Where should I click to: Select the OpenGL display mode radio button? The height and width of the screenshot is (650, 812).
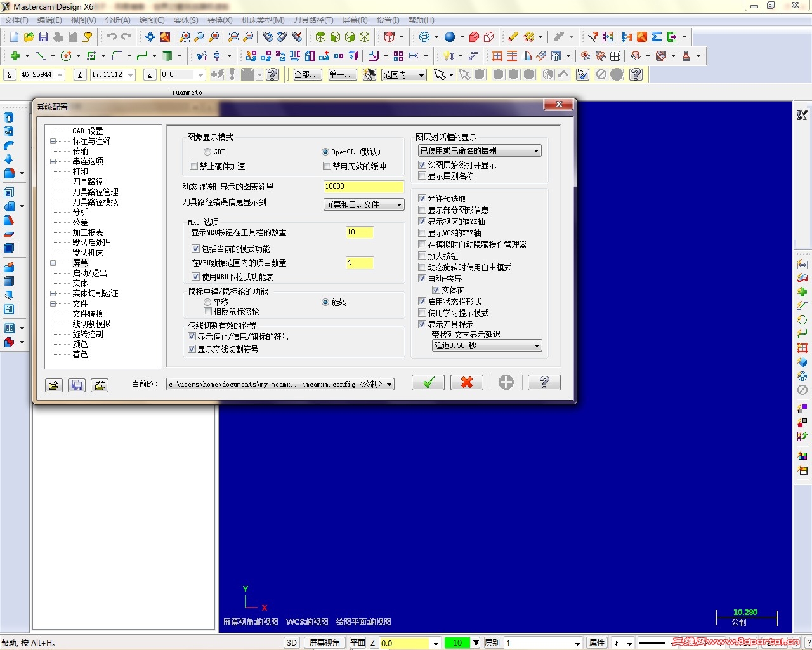click(325, 152)
